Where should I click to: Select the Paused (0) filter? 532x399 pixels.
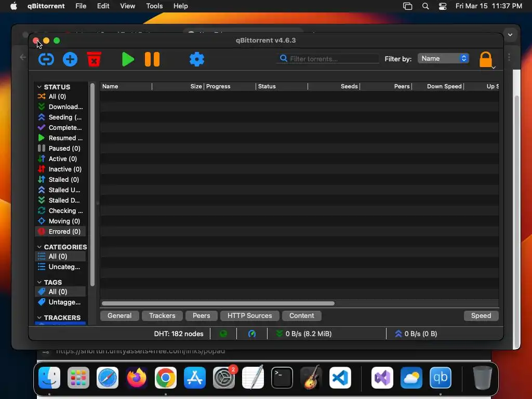point(60,148)
